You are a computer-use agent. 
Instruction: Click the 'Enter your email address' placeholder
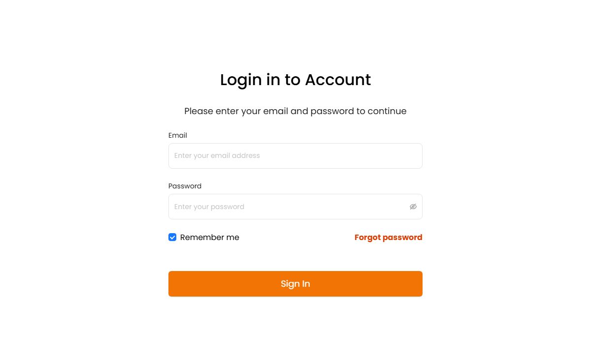click(217, 155)
